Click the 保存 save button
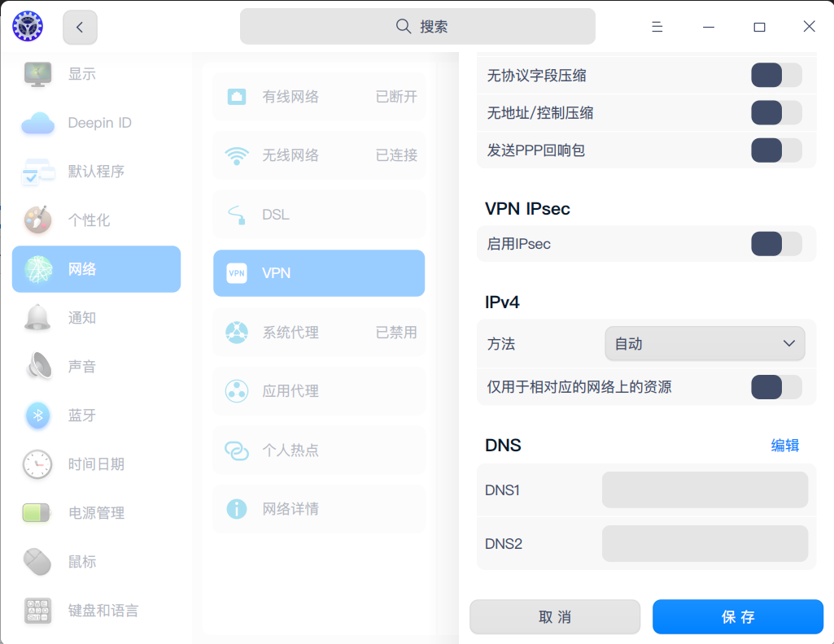Image resolution: width=834 pixels, height=644 pixels. pos(738,617)
